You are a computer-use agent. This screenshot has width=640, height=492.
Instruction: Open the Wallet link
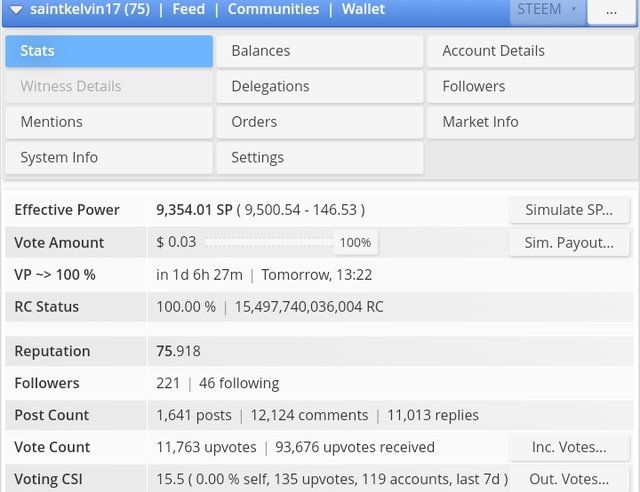tap(363, 9)
